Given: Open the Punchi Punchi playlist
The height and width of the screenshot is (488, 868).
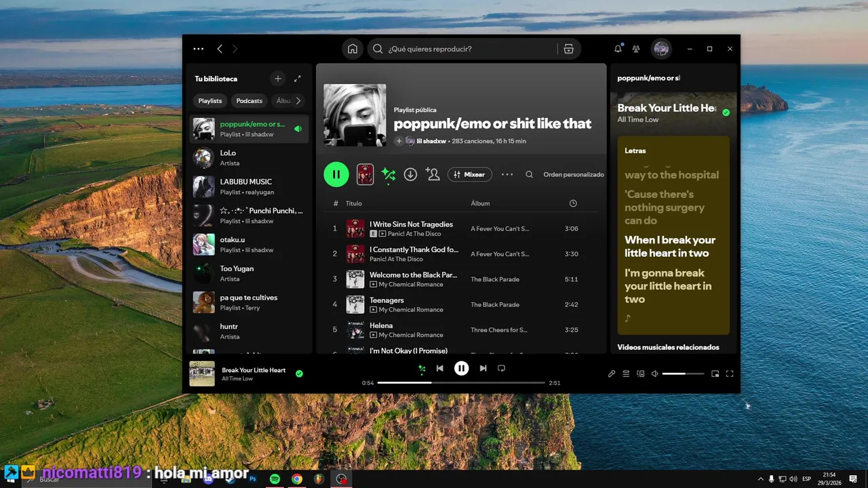Looking at the screenshot, I should click(248, 216).
